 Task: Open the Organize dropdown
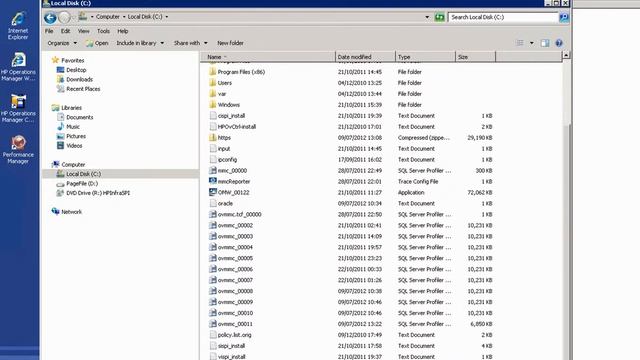click(x=62, y=43)
